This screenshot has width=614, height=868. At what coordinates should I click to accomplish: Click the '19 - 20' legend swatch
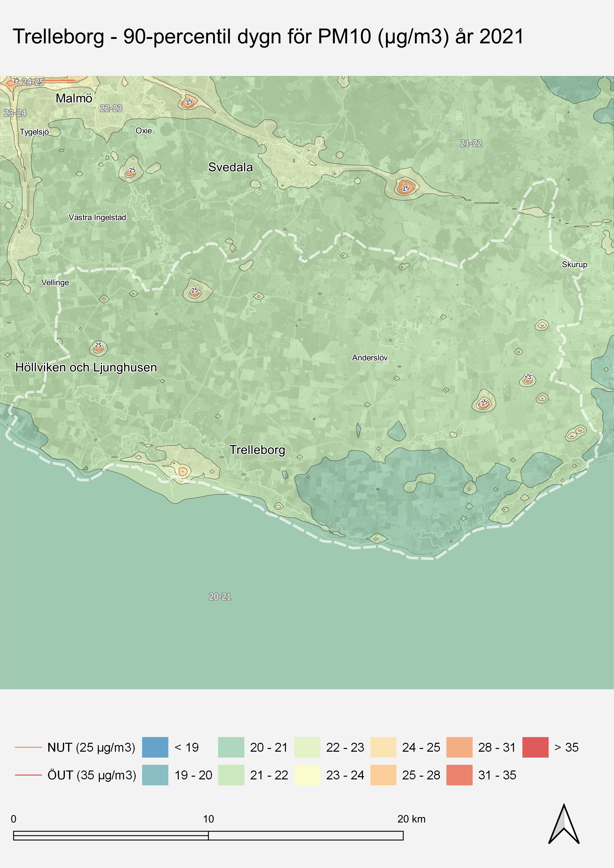(x=155, y=775)
